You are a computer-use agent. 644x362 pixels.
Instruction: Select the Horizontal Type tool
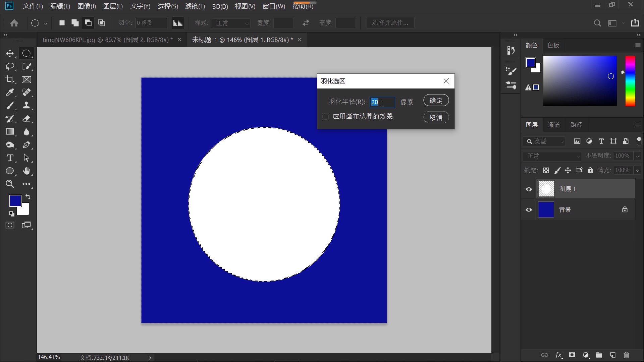(10, 158)
